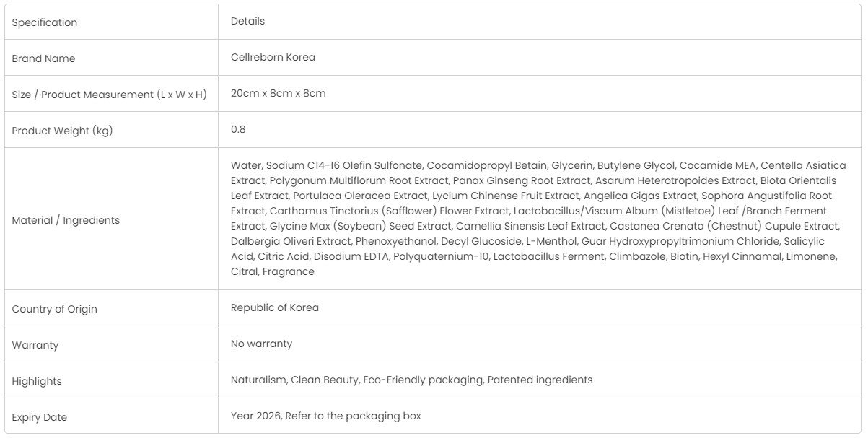Select the Highlights label

[37, 381]
